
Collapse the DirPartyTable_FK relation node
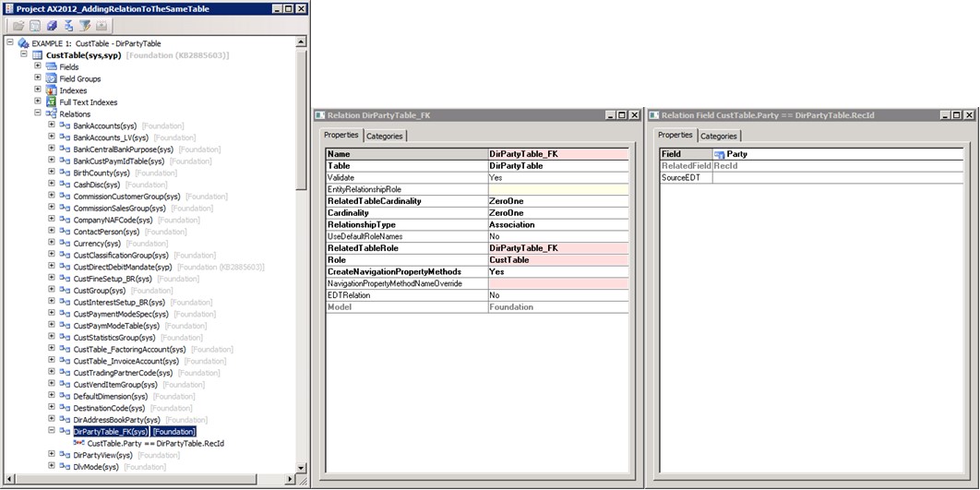pos(52,431)
